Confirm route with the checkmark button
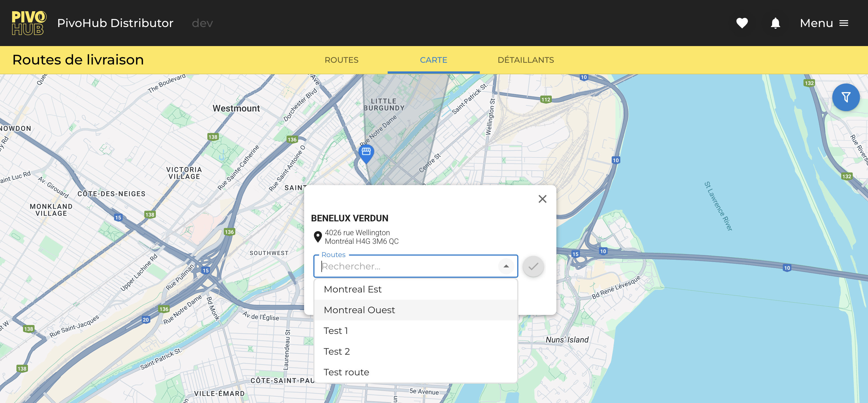The image size is (868, 403). pos(533,266)
